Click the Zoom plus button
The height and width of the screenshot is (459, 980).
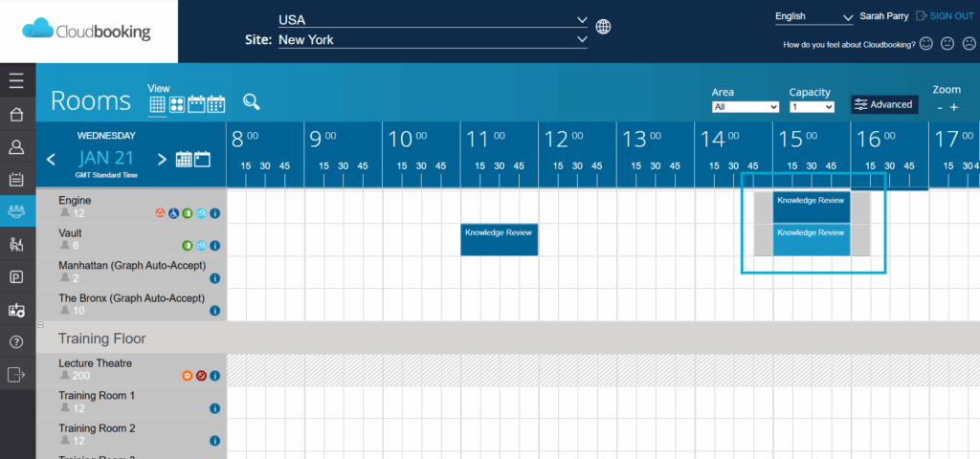tap(953, 107)
